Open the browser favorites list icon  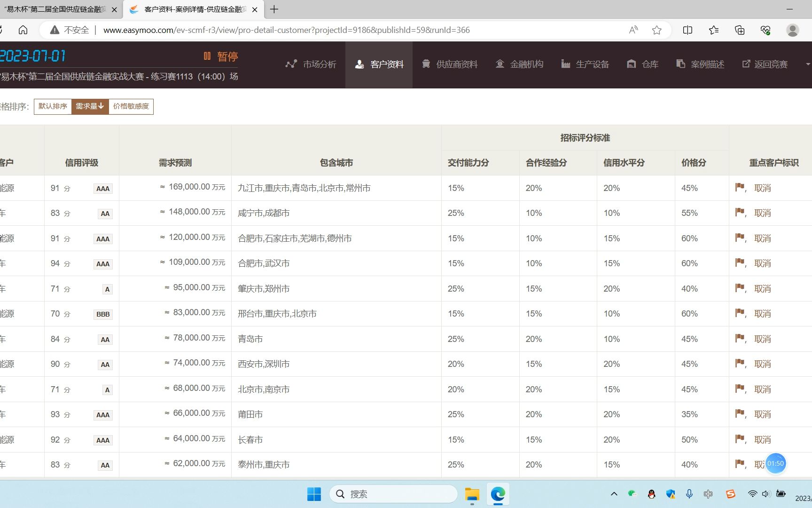(x=714, y=30)
